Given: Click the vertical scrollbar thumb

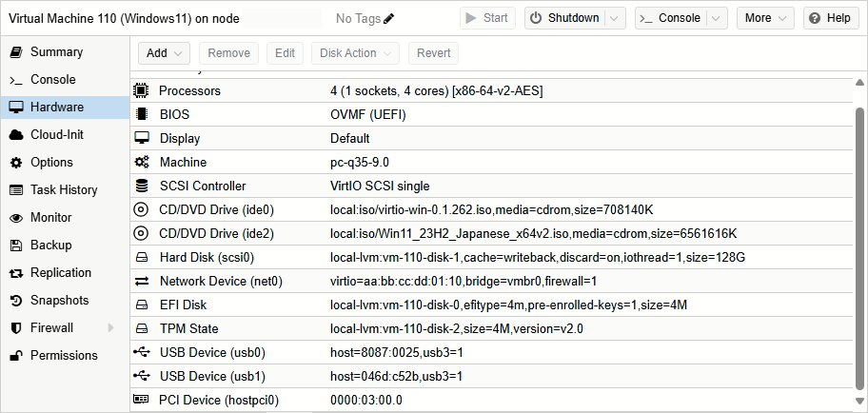Looking at the screenshot, I should [859, 249].
